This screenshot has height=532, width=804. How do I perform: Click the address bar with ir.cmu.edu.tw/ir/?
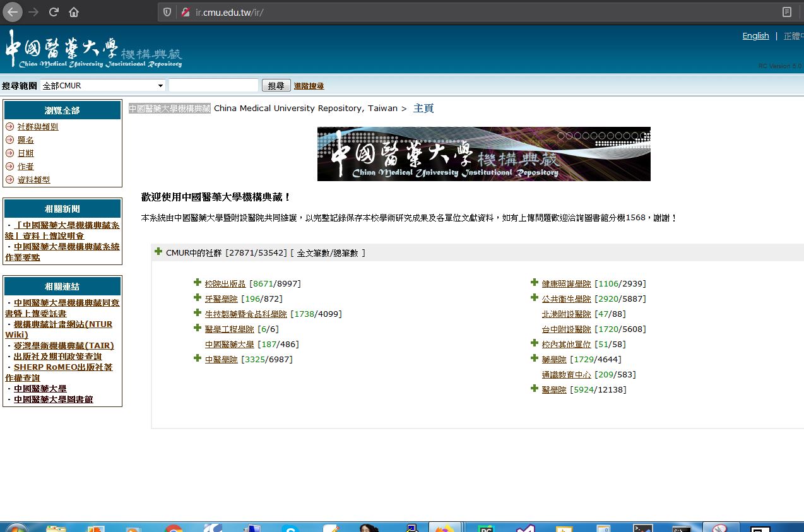467,12
